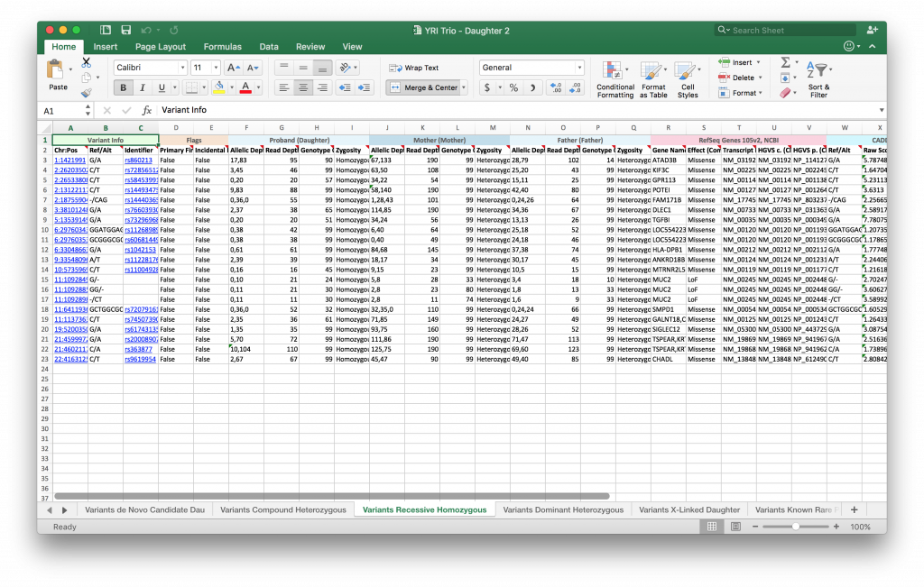Click Increase Decimal icon
Screen dimensions: 924x587
point(556,87)
